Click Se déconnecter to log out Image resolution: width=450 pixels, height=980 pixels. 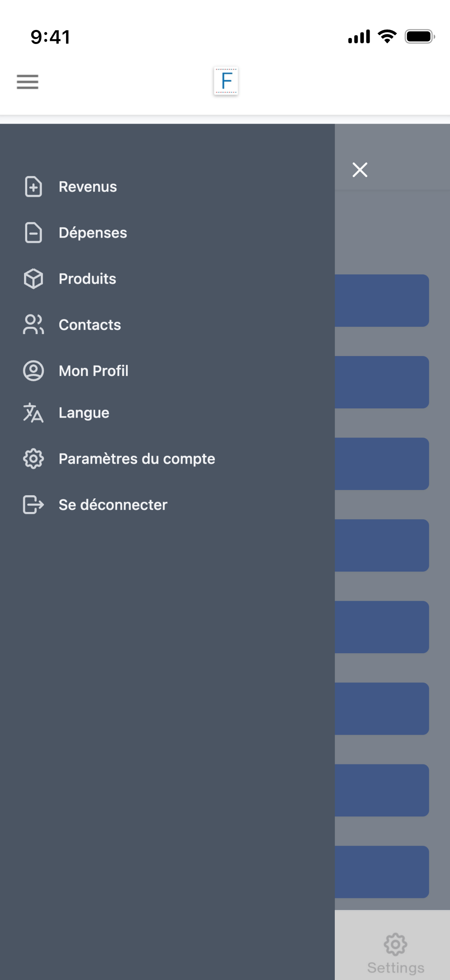[x=113, y=505]
